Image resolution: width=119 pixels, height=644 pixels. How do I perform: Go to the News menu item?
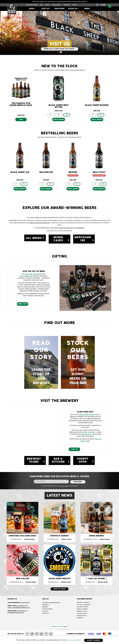pyautogui.click(x=87, y=9)
